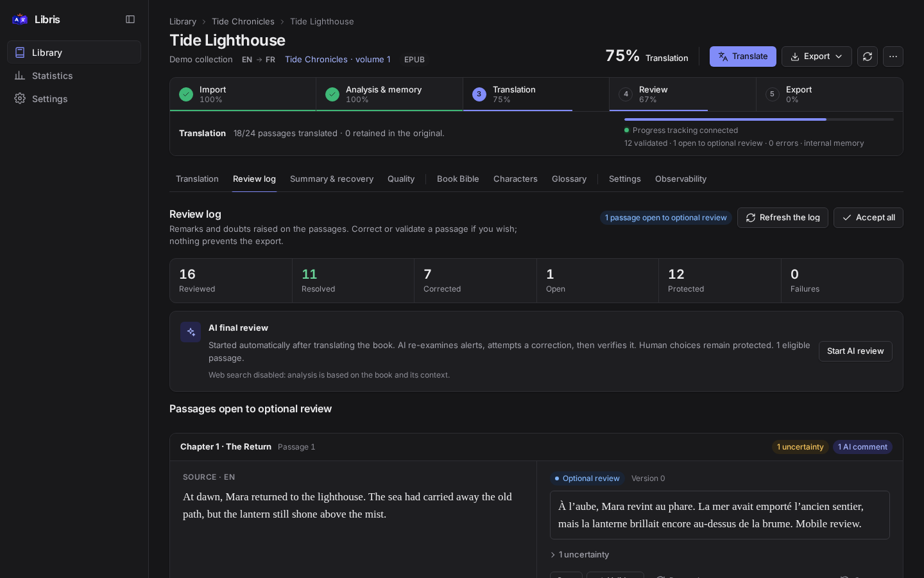This screenshot has width=924, height=578.
Task: Open the Tide Chronicles · volume 1 link
Action: pos(338,59)
